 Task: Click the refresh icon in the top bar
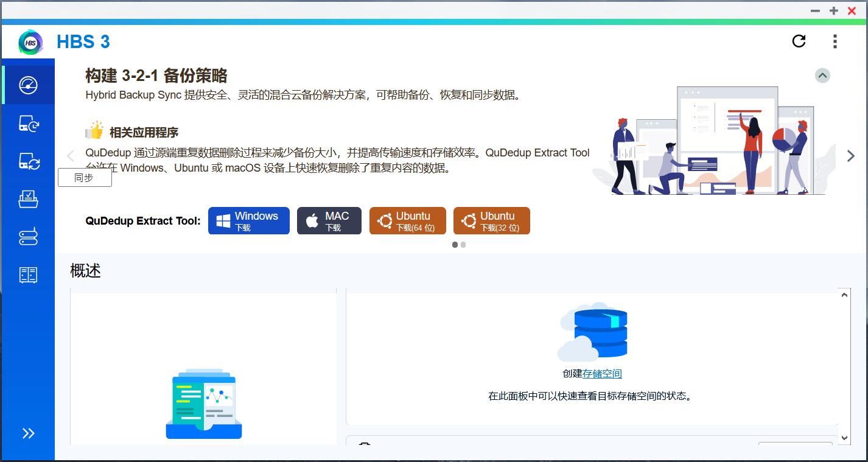click(799, 41)
